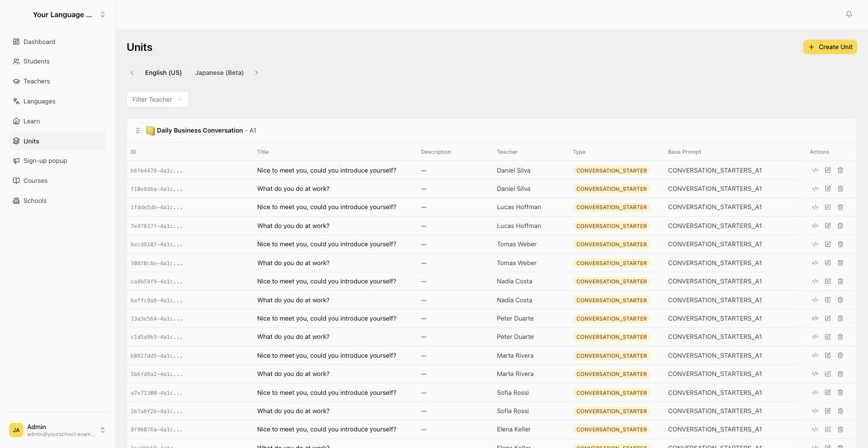Open the Sign-up popup megaphone icon
The image size is (868, 448).
tap(17, 161)
